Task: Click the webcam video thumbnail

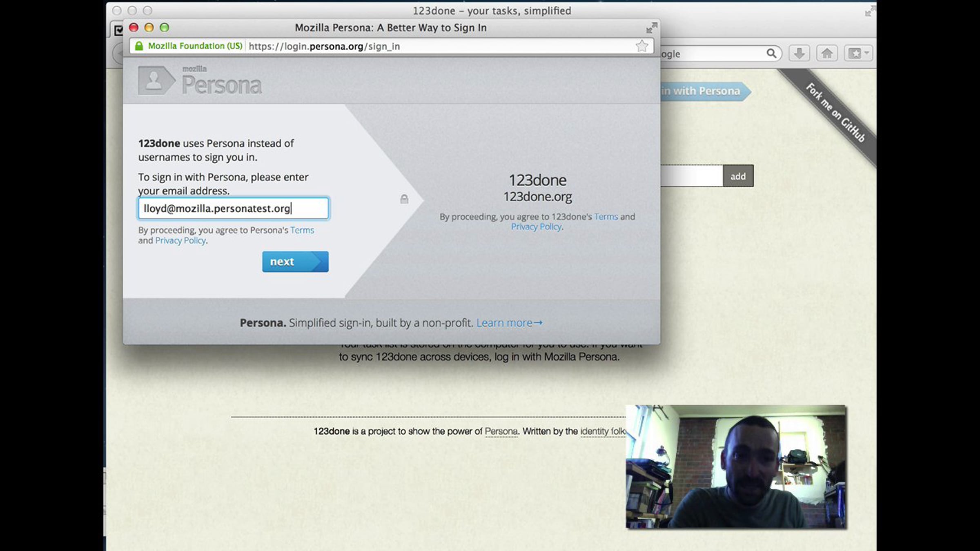Action: pos(736,467)
